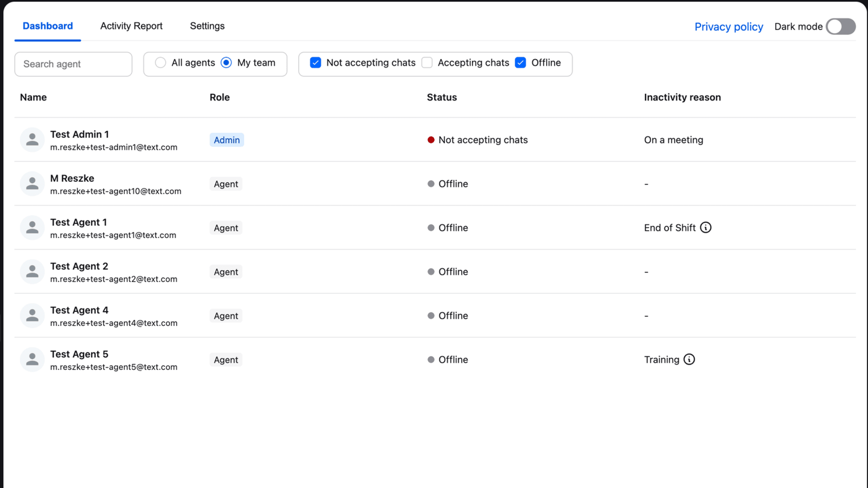
Task: Click the info icon next to End of Shift
Action: point(706,228)
